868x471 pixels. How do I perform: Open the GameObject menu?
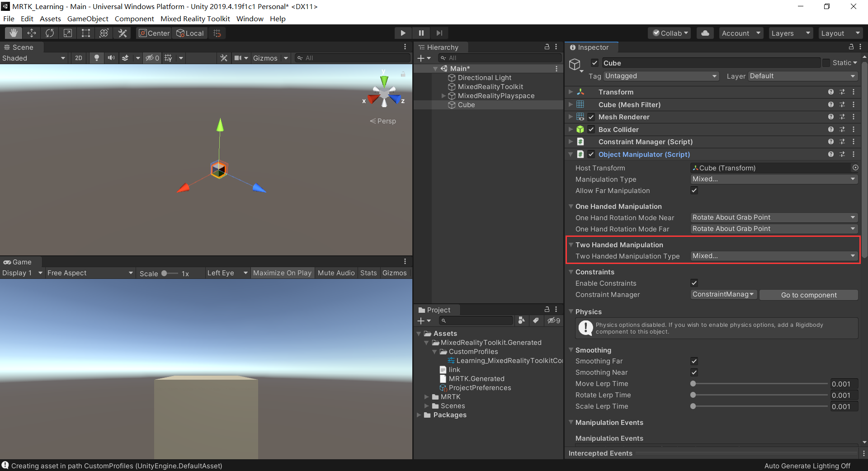coord(88,19)
